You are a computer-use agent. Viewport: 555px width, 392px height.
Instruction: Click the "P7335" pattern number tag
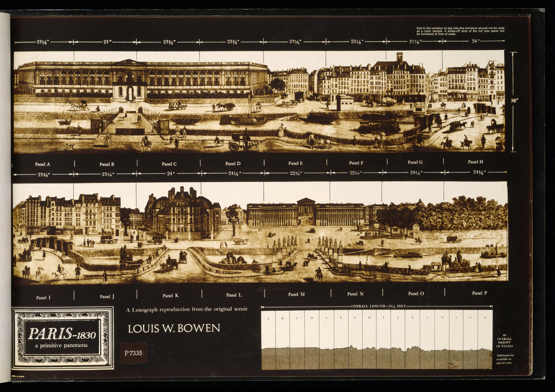[x=133, y=353]
